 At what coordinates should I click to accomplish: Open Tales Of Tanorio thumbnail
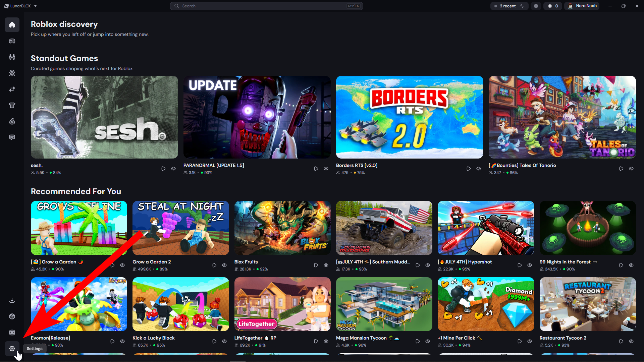pyautogui.click(x=562, y=117)
